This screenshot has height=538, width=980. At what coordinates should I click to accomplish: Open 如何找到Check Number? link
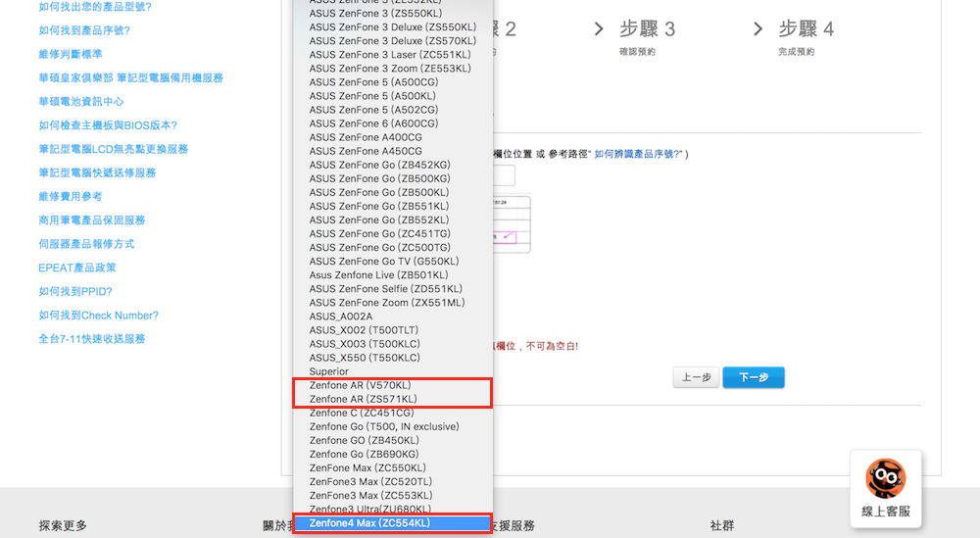(x=98, y=316)
